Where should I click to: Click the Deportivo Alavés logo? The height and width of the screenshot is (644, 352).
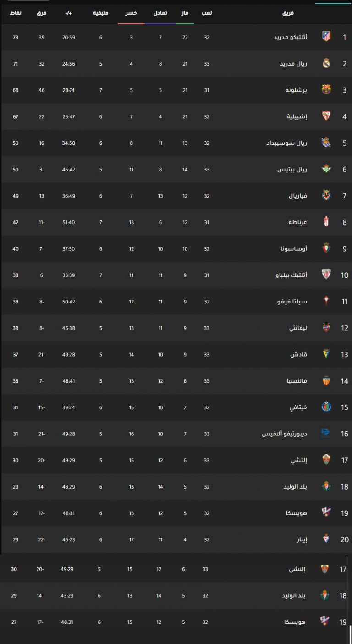pyautogui.click(x=326, y=434)
